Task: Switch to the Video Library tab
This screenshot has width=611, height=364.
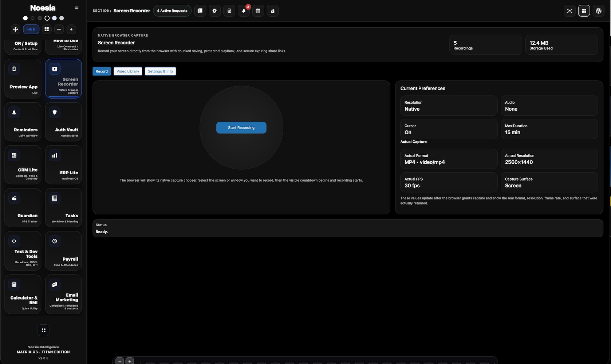Action: (128, 71)
